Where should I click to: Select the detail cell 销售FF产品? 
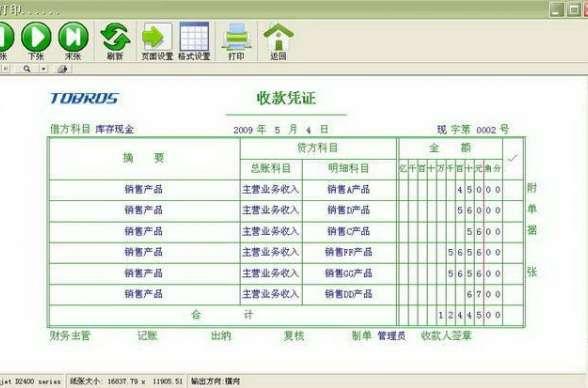[349, 252]
